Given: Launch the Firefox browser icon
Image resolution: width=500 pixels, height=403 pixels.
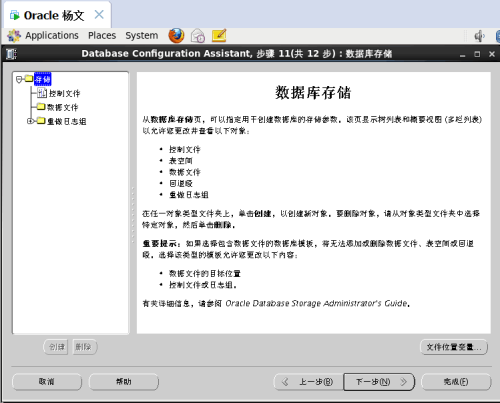Looking at the screenshot, I should click(176, 36).
